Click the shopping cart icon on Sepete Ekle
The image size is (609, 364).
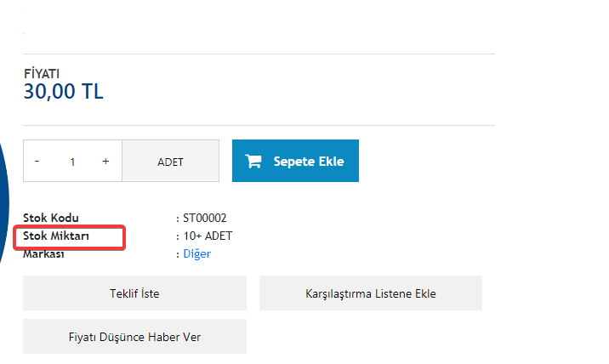pyautogui.click(x=253, y=161)
